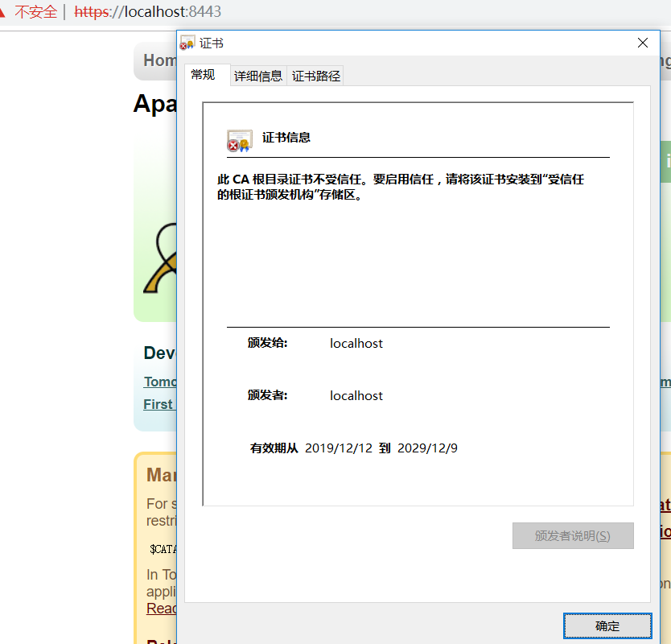
Task: Click the certificate icon in dialog title bar
Action: coord(186,42)
